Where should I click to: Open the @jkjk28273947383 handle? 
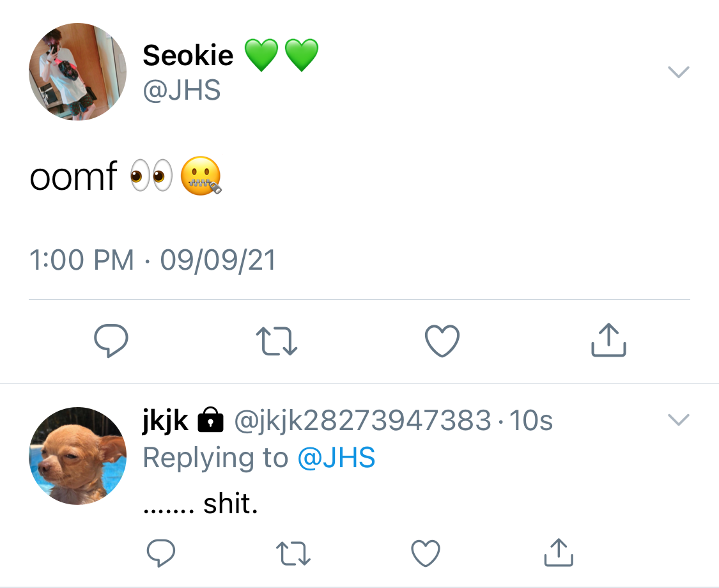coord(363,420)
